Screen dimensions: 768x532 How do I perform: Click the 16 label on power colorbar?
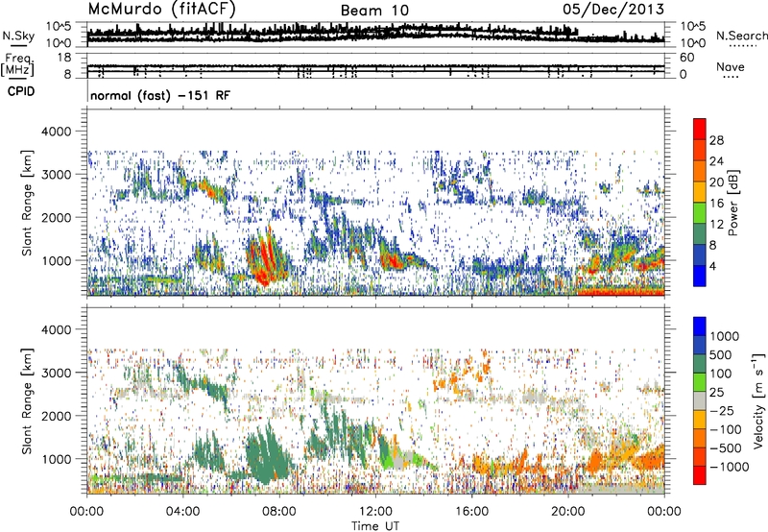pos(716,204)
